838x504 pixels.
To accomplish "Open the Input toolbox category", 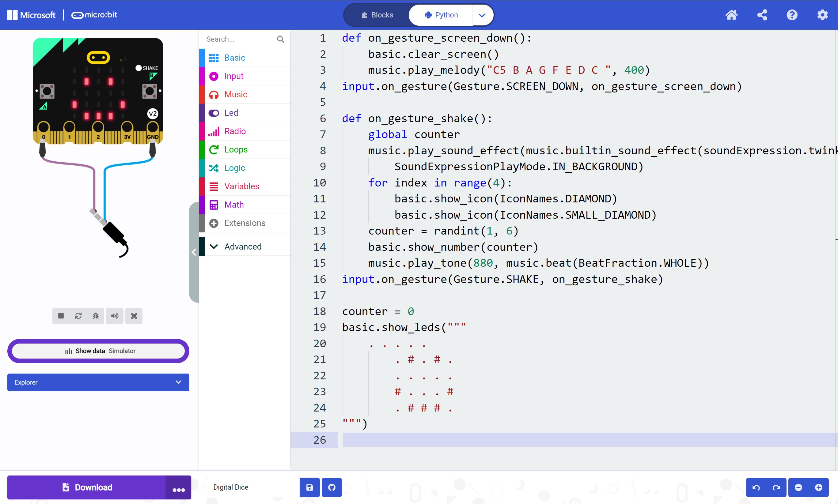I will tap(245, 76).
